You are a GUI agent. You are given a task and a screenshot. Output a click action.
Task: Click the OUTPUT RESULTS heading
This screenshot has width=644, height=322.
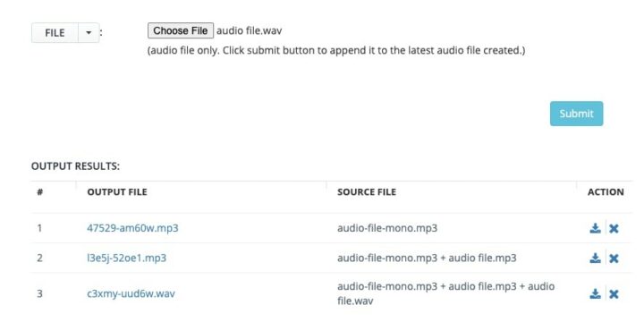coord(75,166)
